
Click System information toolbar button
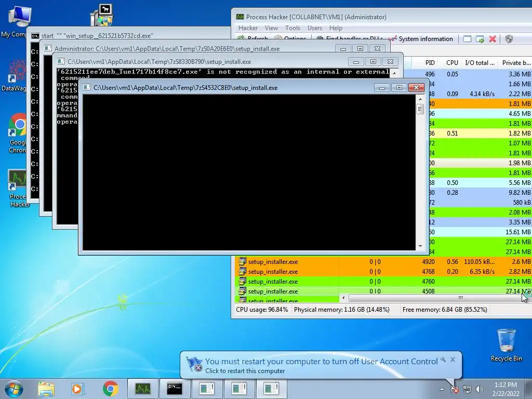(421, 39)
